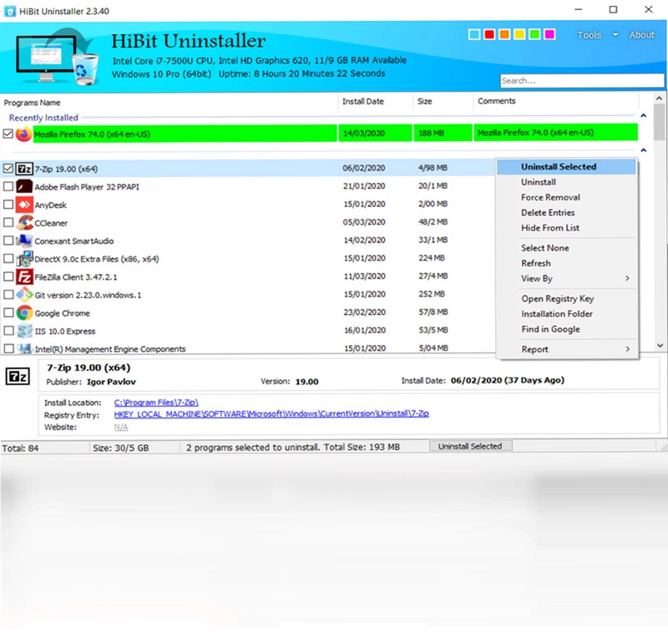
Task: Uncheck the 7-Zip 19.00 checkbox
Action: click(x=8, y=169)
